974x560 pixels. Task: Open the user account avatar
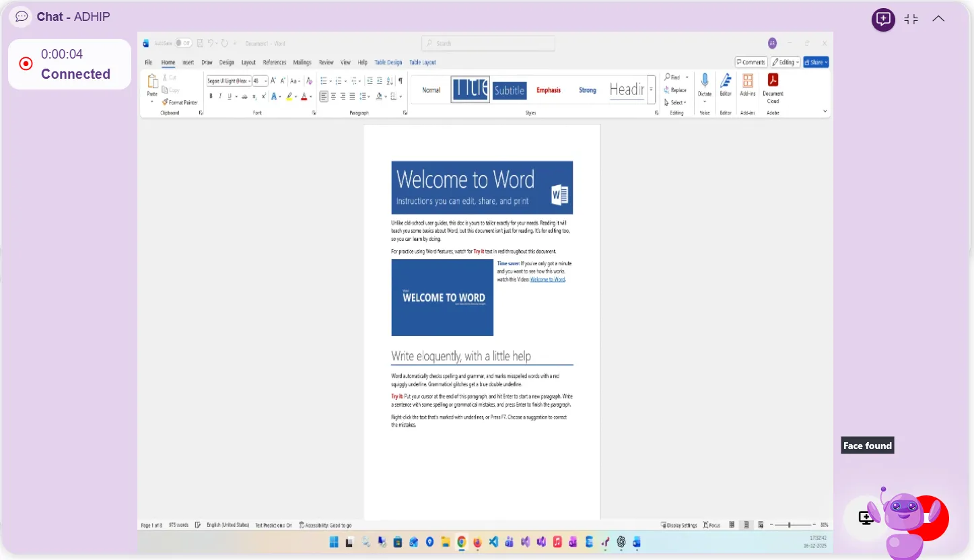(x=772, y=43)
